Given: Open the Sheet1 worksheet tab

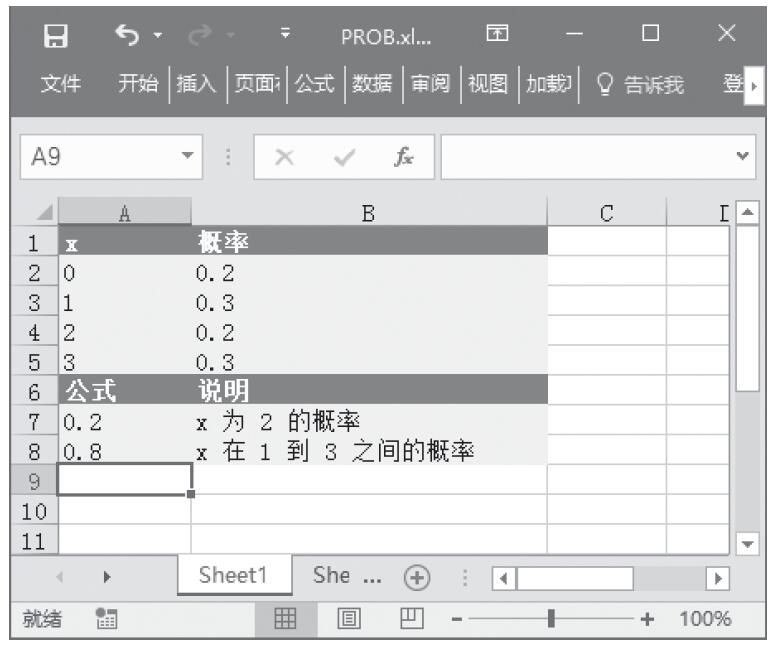Looking at the screenshot, I should tap(235, 577).
